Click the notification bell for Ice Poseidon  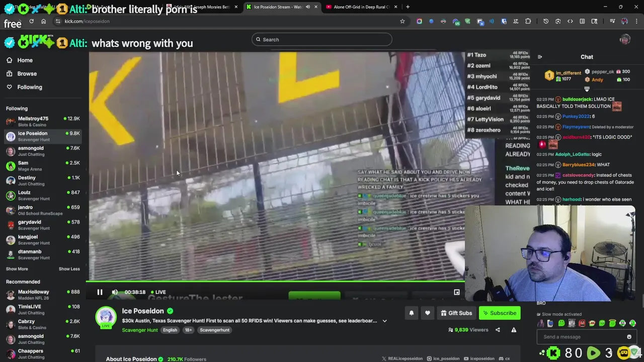pyautogui.click(x=412, y=313)
